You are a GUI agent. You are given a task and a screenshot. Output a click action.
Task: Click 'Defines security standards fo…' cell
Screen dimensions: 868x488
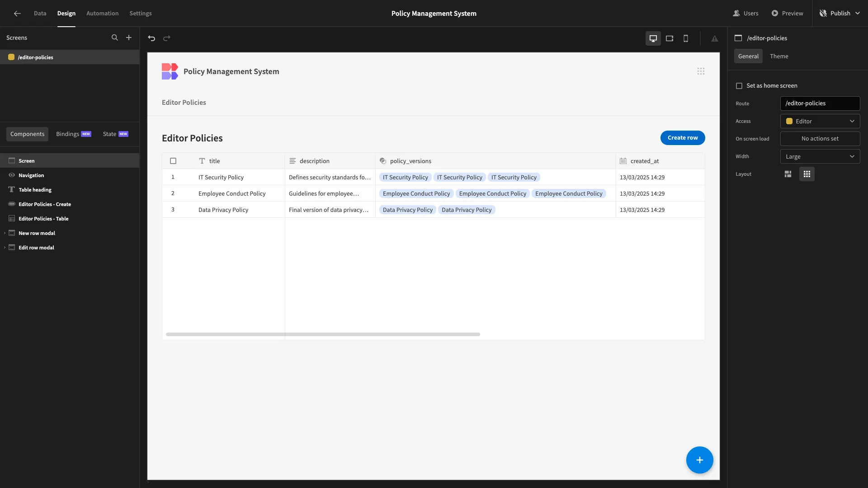pos(330,178)
